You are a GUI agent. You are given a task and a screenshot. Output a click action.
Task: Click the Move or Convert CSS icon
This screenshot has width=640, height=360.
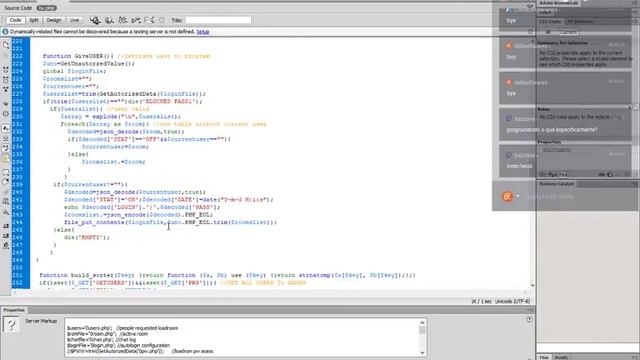[6, 211]
